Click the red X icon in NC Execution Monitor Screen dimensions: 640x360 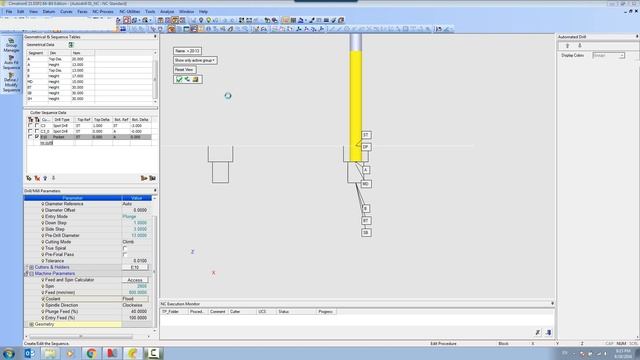click(x=538, y=333)
